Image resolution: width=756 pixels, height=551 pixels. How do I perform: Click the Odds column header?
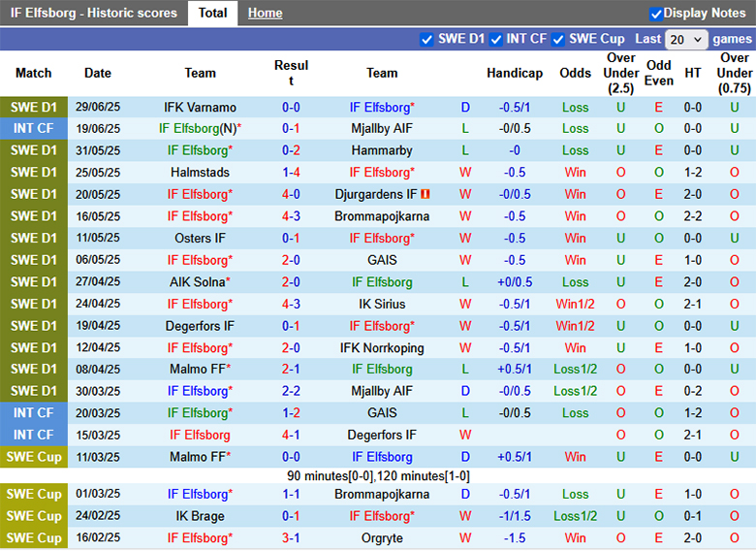[575, 73]
